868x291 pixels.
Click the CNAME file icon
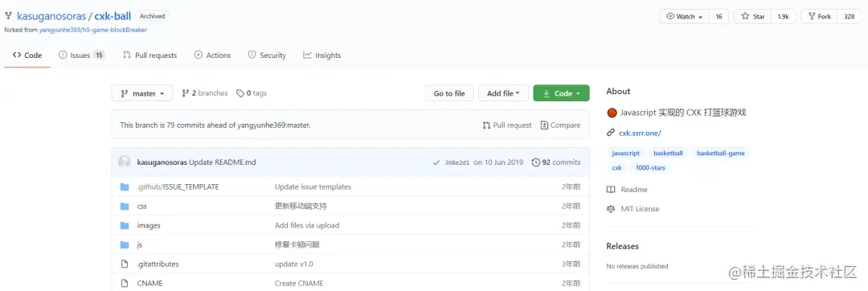click(x=125, y=283)
